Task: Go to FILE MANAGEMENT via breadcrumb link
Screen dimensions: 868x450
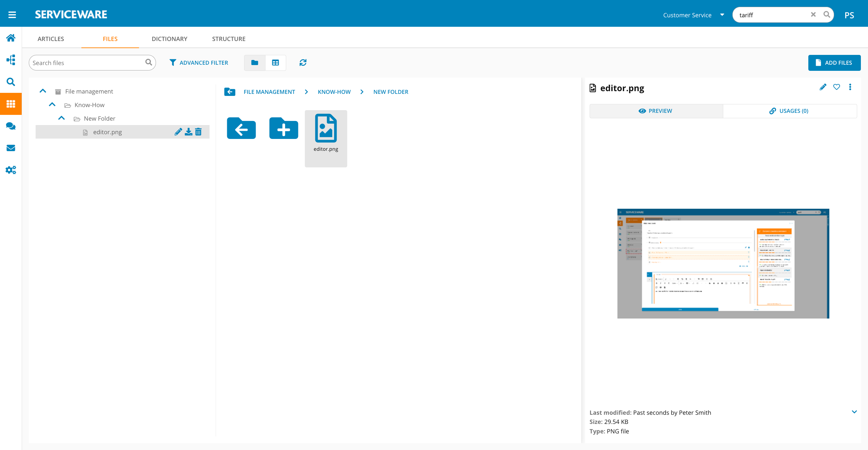Action: [x=269, y=91]
